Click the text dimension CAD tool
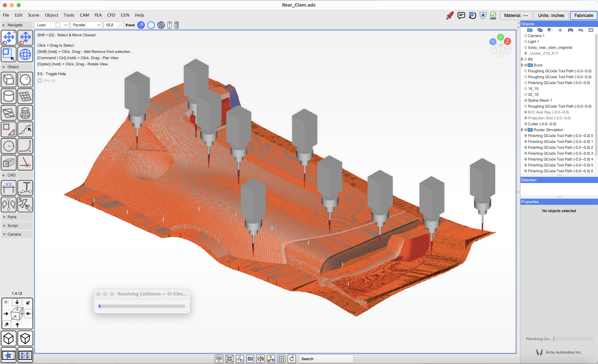The height and width of the screenshot is (364, 598). pyautogui.click(x=25, y=188)
